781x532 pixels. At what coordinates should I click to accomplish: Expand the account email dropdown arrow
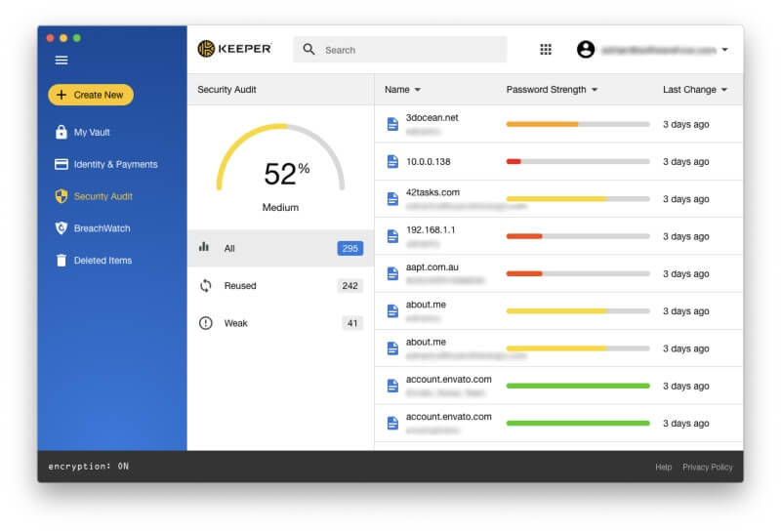click(725, 50)
